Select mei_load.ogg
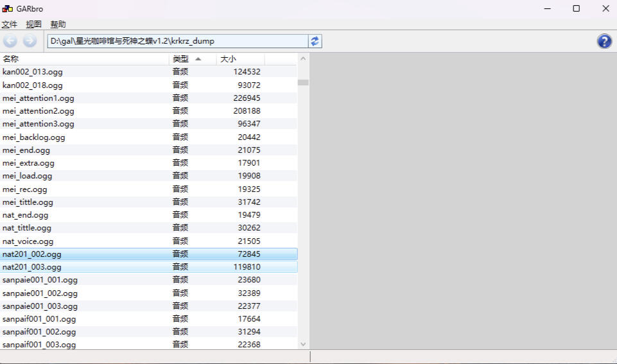 point(148,175)
